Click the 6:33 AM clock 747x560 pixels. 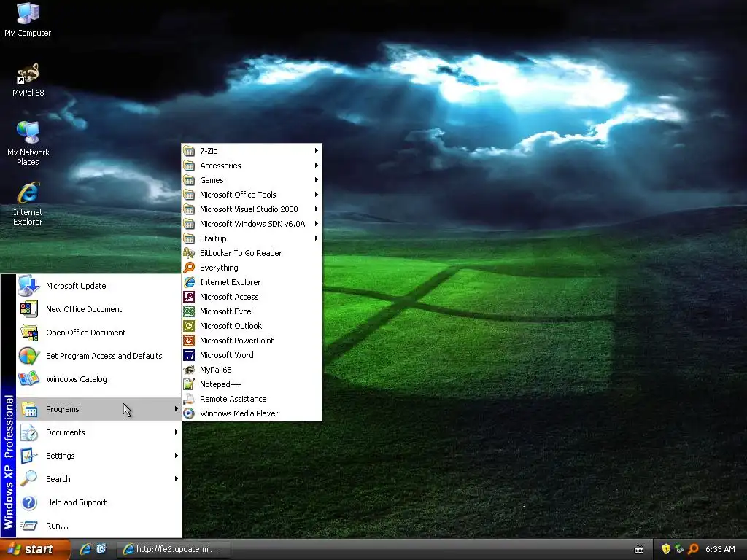point(720,549)
